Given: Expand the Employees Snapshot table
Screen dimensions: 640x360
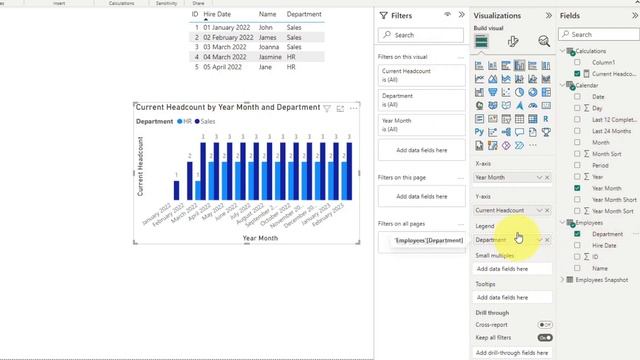Looking at the screenshot, I should coord(562,280).
